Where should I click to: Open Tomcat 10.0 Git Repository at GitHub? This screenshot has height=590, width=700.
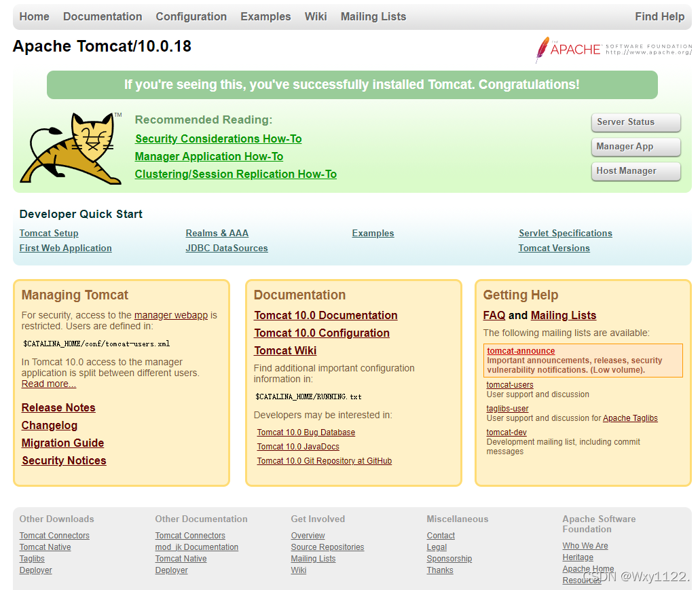pos(325,460)
